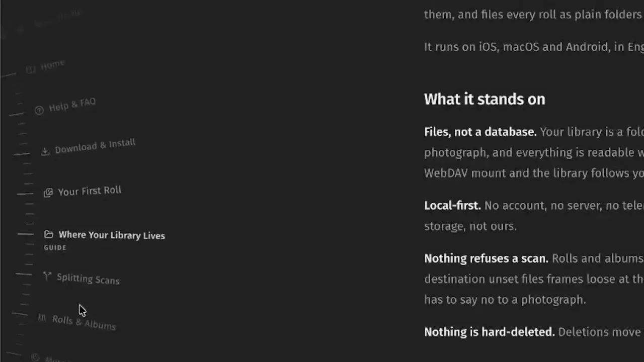Open the Download & Install page
This screenshot has width=644, height=362.
coord(95,146)
